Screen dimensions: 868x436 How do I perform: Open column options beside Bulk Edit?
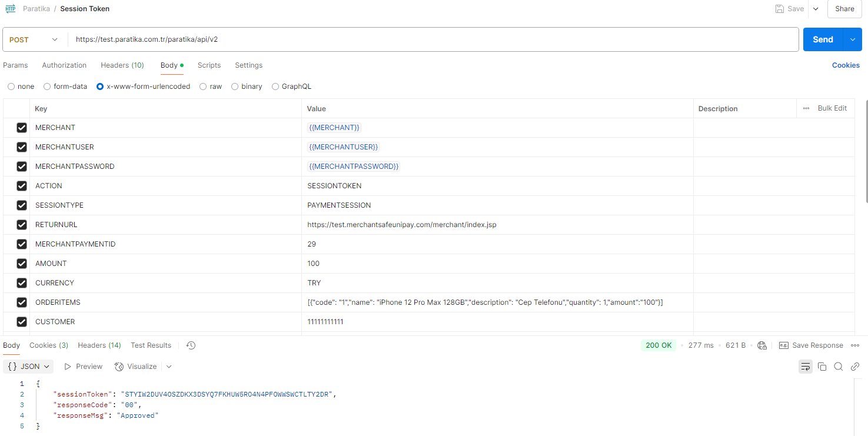806,108
